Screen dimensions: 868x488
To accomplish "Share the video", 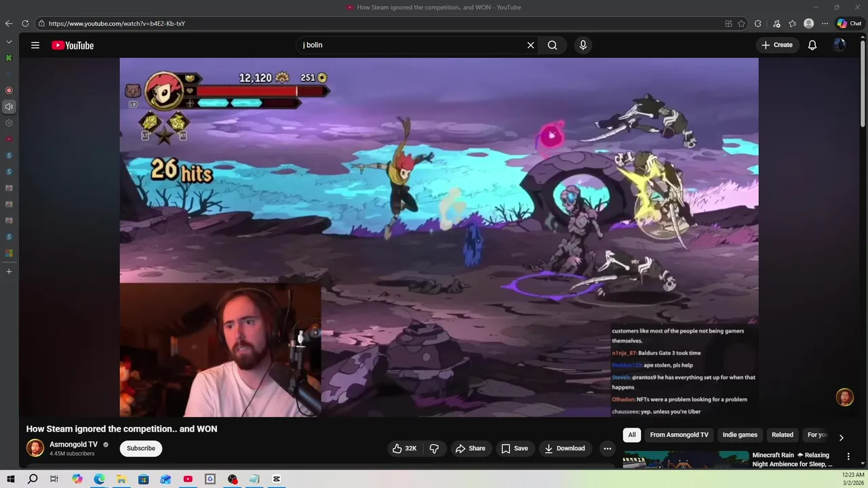I will tap(471, 448).
